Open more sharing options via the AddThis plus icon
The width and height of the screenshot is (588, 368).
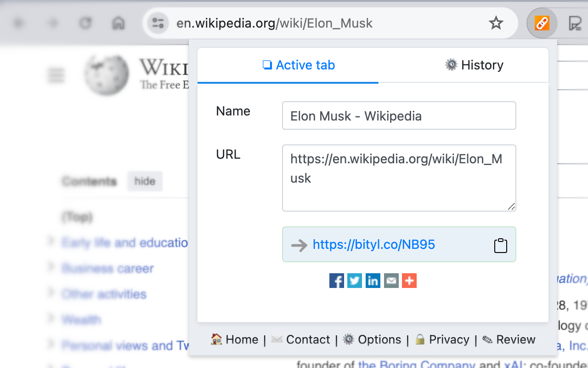tap(409, 280)
